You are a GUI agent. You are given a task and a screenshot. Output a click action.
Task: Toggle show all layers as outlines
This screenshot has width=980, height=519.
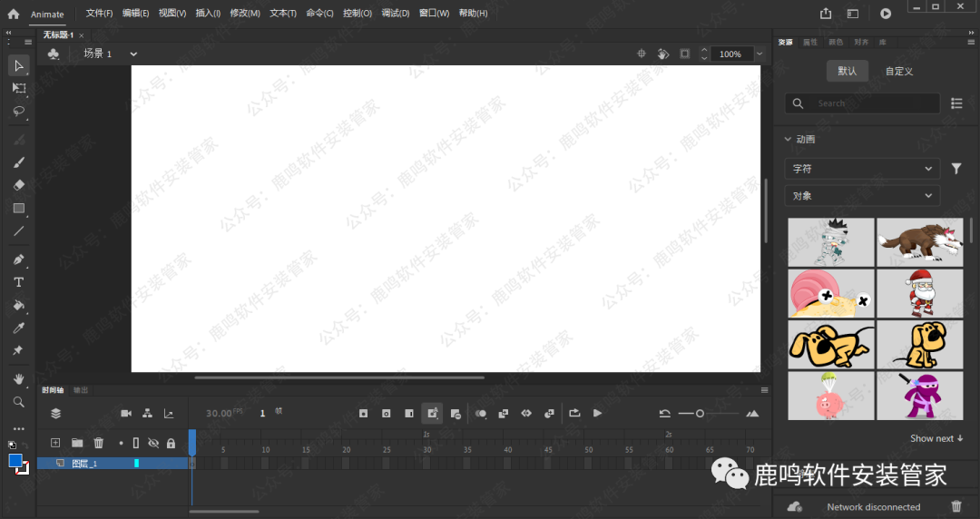tap(136, 443)
